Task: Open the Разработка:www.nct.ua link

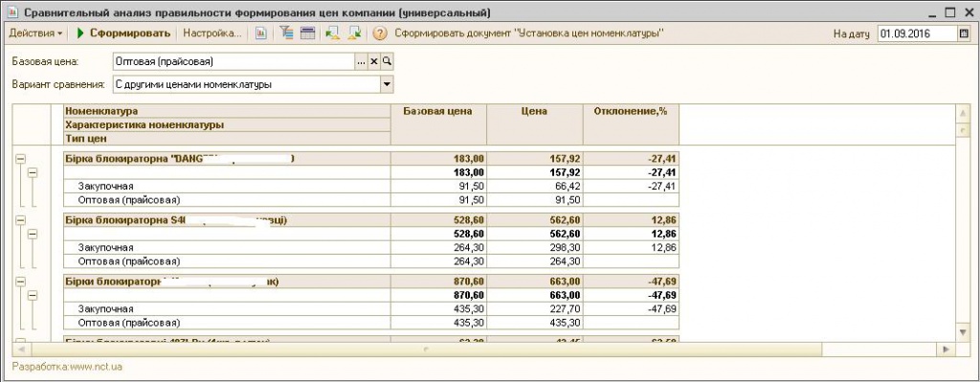Action: pyautogui.click(x=67, y=367)
